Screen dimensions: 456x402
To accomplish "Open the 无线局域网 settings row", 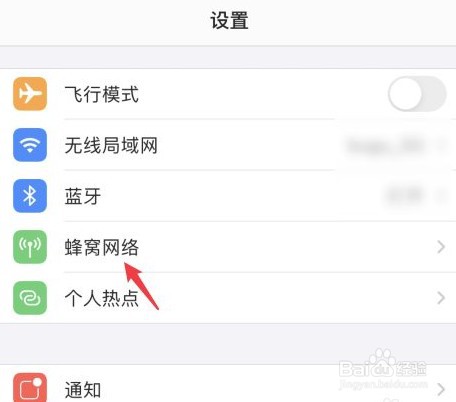I will click(228, 145).
